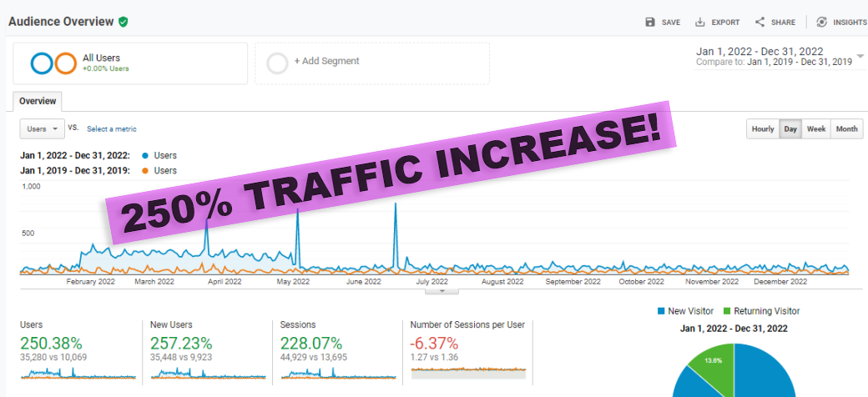The height and width of the screenshot is (397, 868).
Task: Click 'Select a metric' link
Action: click(112, 129)
